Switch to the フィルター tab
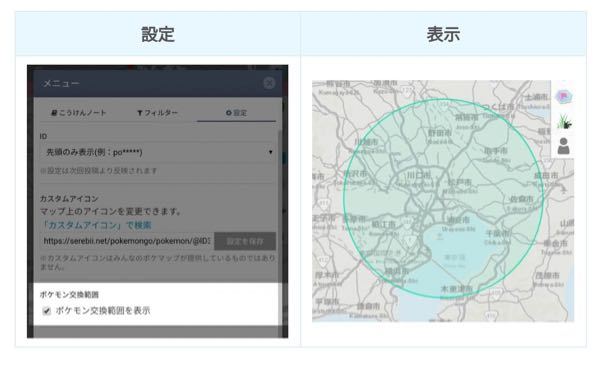Viewport: 600px width, 365px height. point(157,113)
